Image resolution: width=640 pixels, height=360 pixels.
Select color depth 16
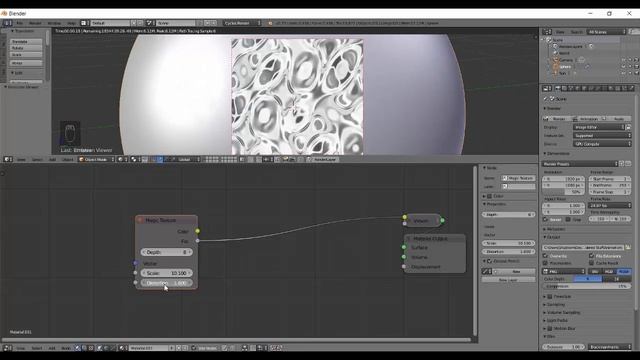coord(617,279)
